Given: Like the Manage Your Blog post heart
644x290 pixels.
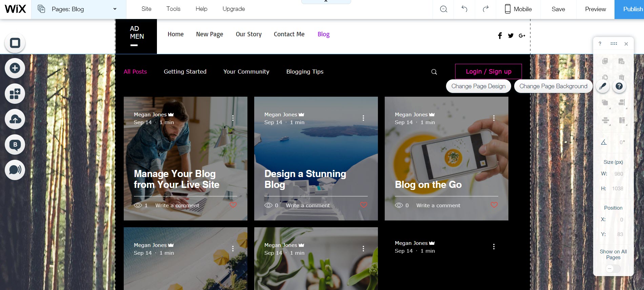Looking at the screenshot, I should 233,205.
